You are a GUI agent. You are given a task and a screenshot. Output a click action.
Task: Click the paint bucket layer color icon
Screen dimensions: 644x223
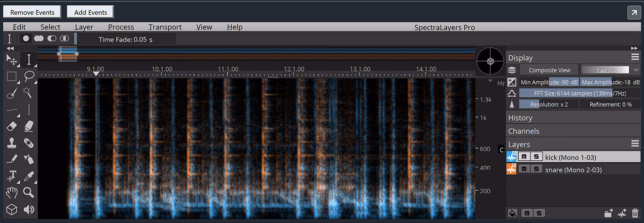512,213
